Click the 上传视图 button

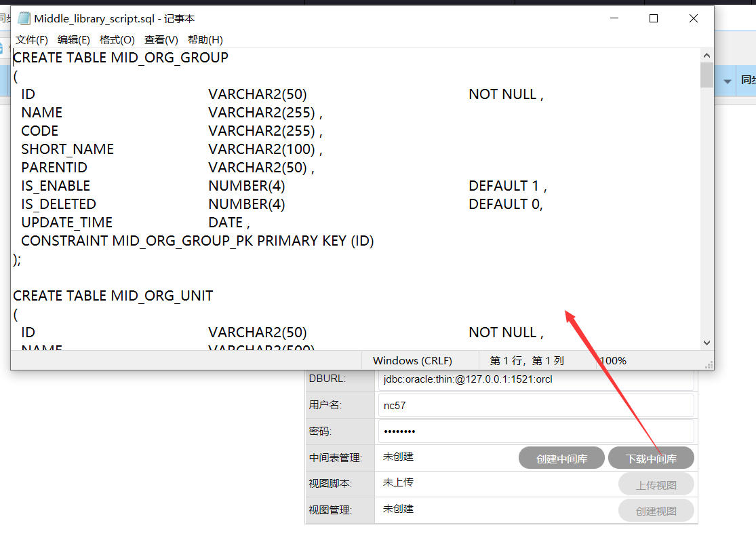pos(656,485)
